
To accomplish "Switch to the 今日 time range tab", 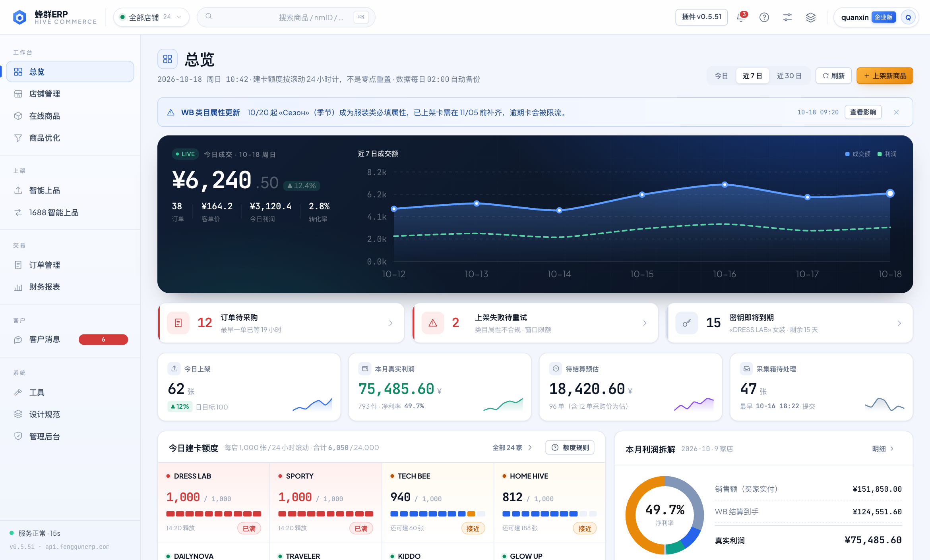I will pyautogui.click(x=721, y=76).
